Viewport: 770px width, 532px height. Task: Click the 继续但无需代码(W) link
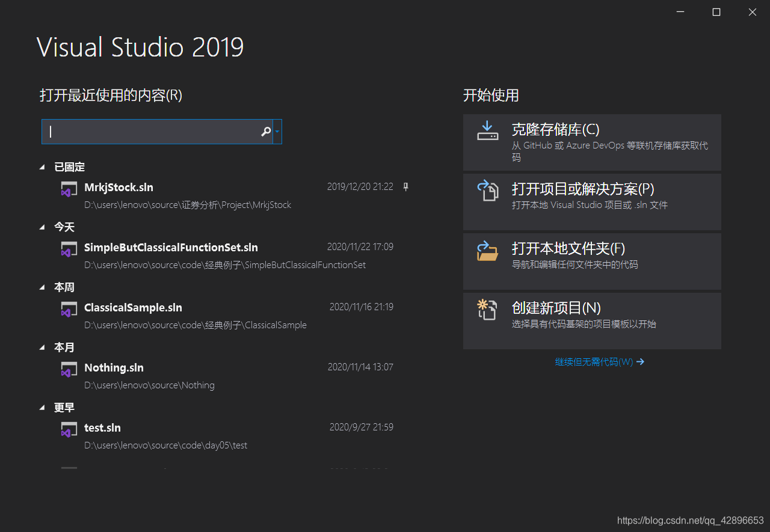(599, 362)
